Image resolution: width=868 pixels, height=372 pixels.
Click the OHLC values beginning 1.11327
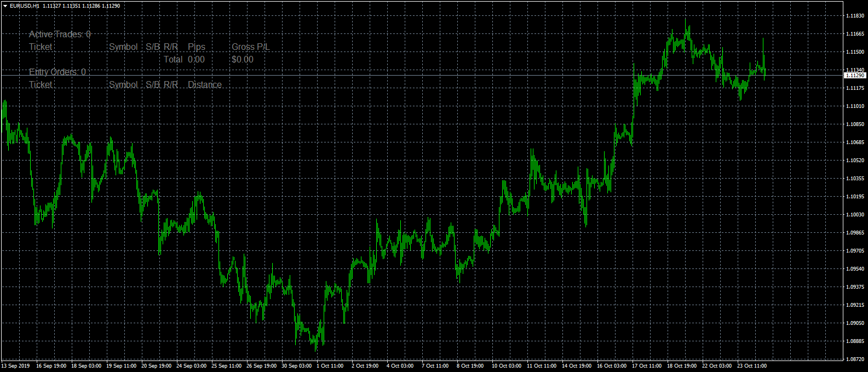tap(82, 5)
